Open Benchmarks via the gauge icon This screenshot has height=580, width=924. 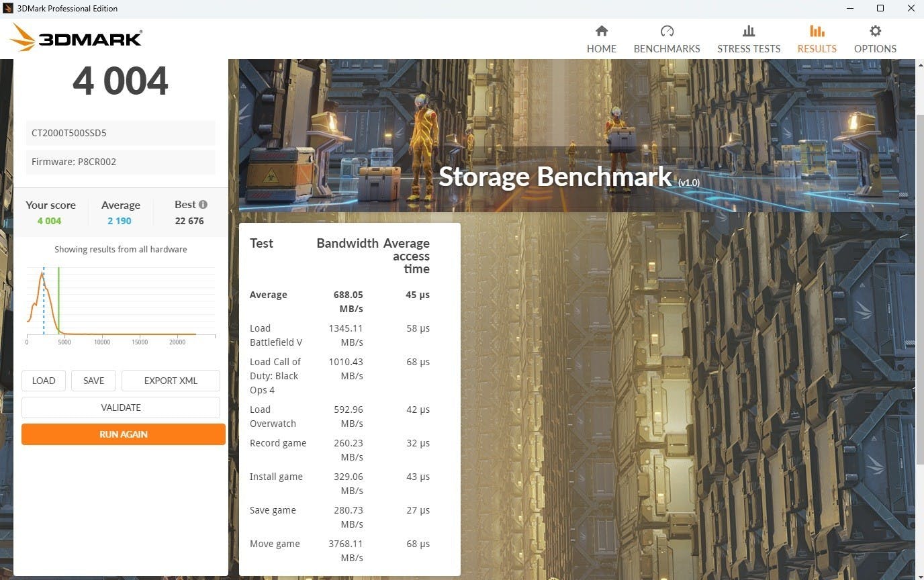pyautogui.click(x=666, y=31)
